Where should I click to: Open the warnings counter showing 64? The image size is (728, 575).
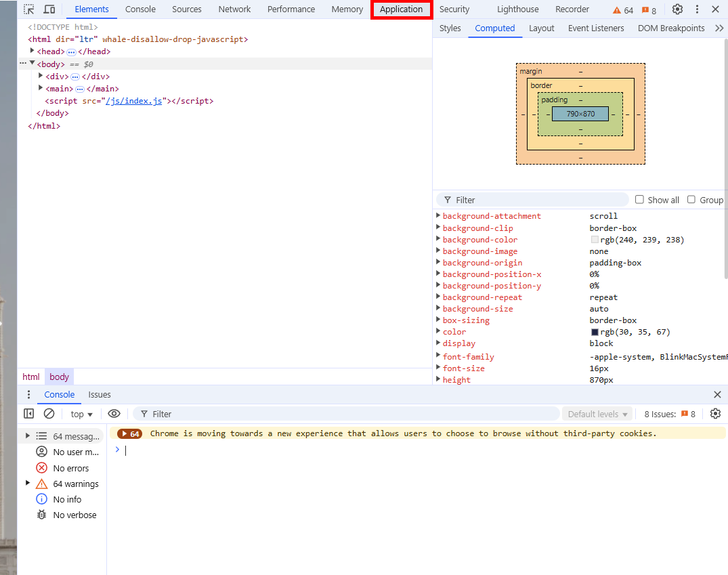(623, 10)
